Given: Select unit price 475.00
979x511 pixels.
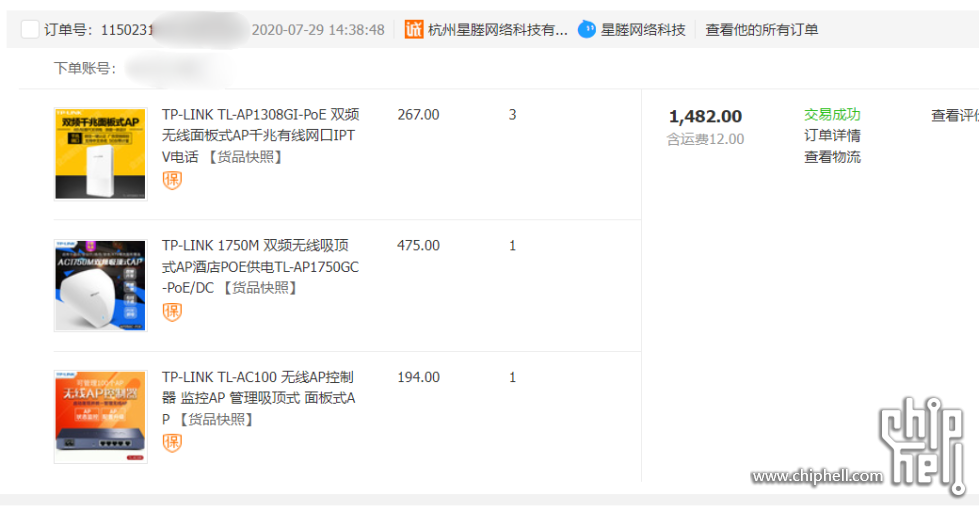Looking at the screenshot, I should [418, 246].
